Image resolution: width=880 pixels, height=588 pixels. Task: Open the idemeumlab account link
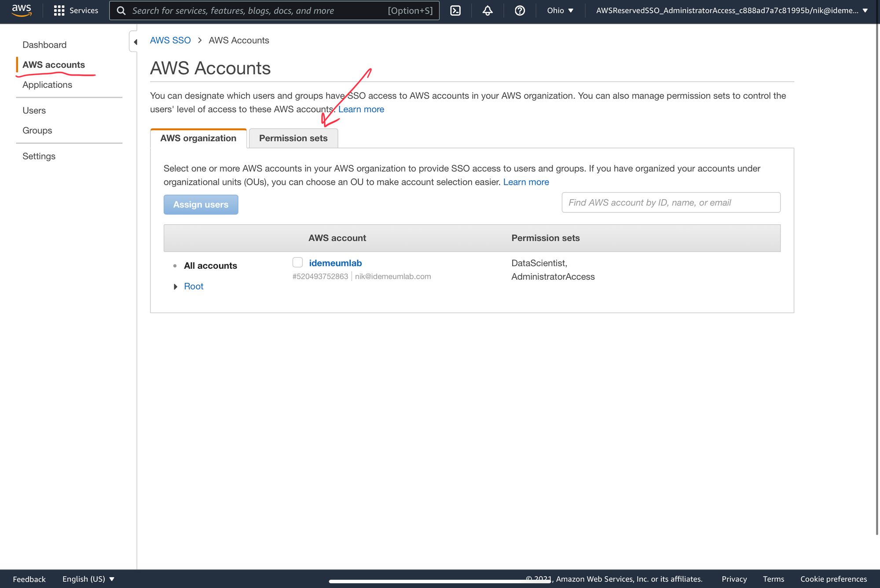tap(335, 263)
